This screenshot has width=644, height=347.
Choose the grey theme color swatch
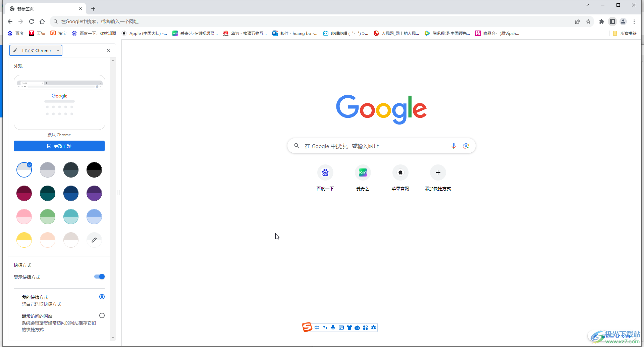(x=48, y=170)
